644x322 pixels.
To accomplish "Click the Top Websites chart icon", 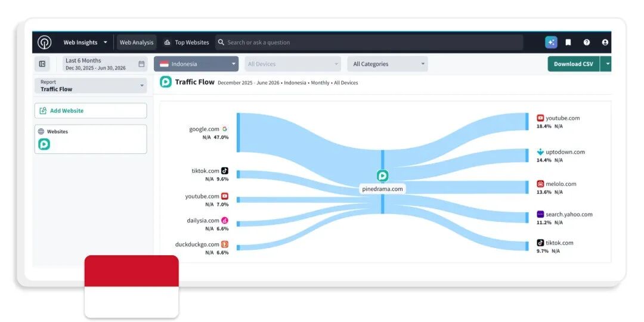I will (x=167, y=42).
